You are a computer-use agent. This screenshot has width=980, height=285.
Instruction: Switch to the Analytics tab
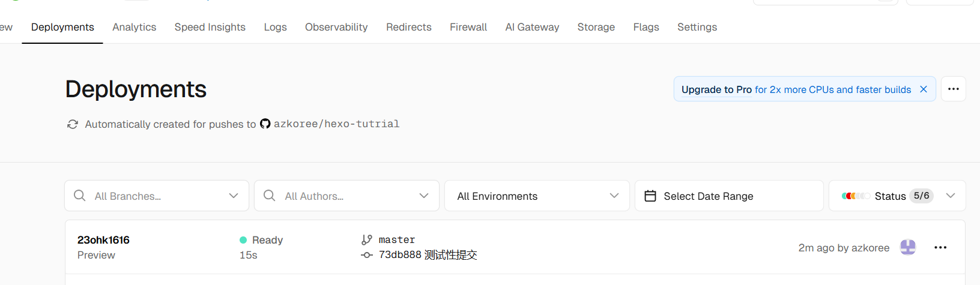pyautogui.click(x=134, y=27)
